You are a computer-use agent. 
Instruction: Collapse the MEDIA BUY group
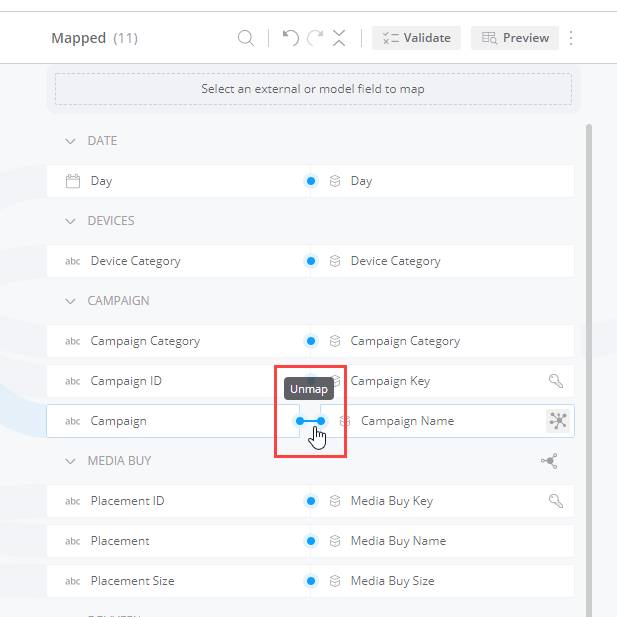(70, 461)
